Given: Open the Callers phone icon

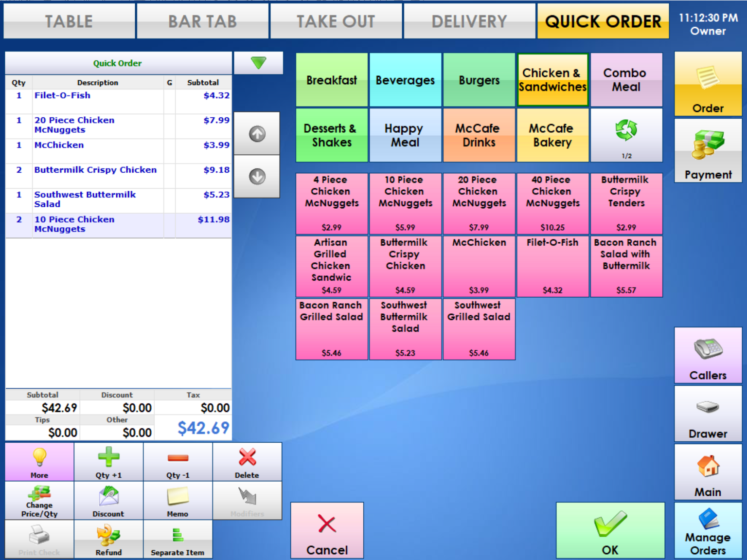Looking at the screenshot, I should click(x=708, y=355).
